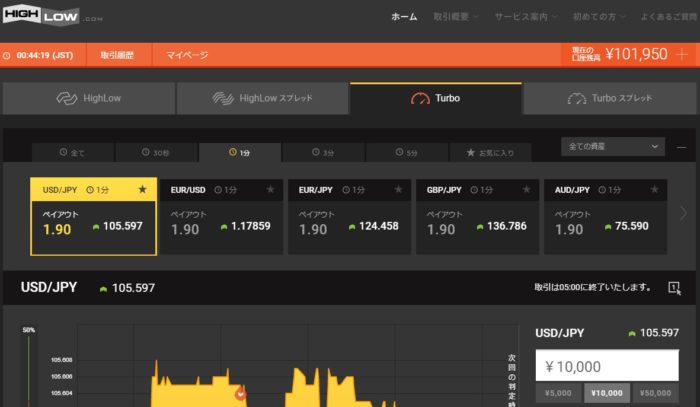Screen dimensions: 700x407
Task: Click the HighLow スプレッド wave icon
Action: tap(223, 99)
